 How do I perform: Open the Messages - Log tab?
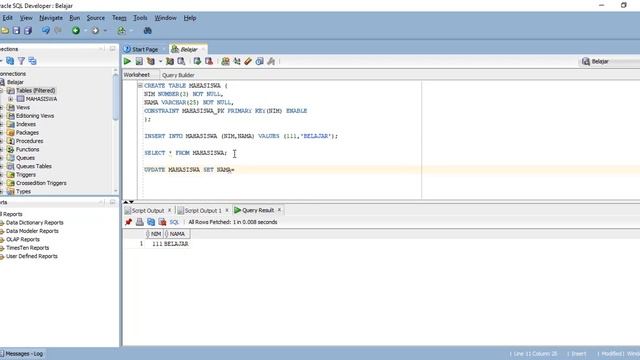[24, 354]
